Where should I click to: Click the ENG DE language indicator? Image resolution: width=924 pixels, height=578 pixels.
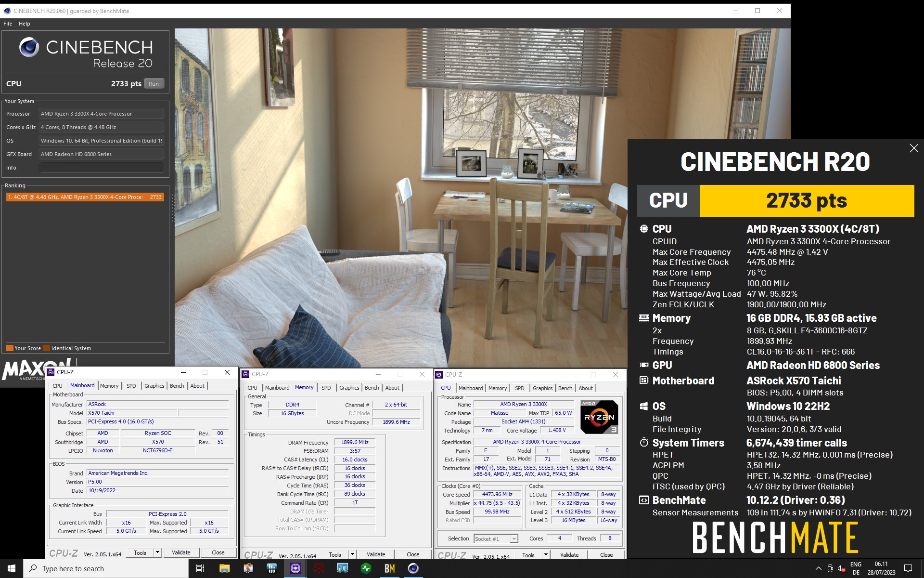[856, 568]
